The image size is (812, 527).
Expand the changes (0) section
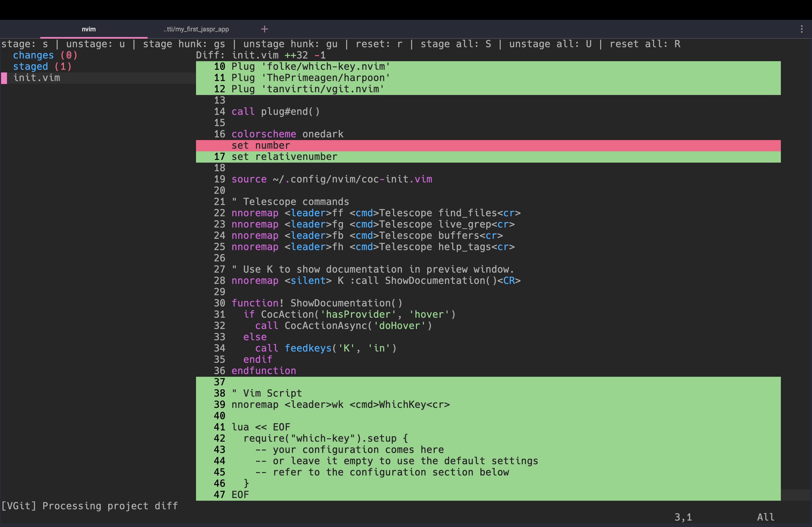pyautogui.click(x=45, y=55)
